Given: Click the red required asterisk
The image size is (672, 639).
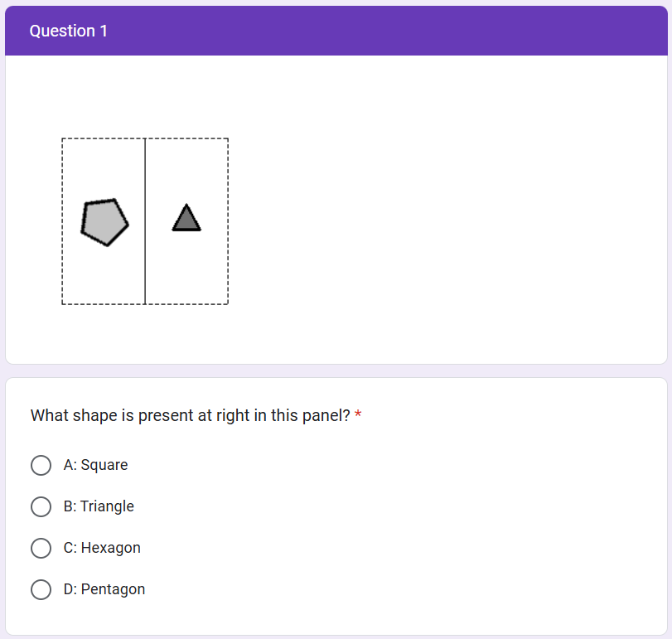Looking at the screenshot, I should click(358, 416).
